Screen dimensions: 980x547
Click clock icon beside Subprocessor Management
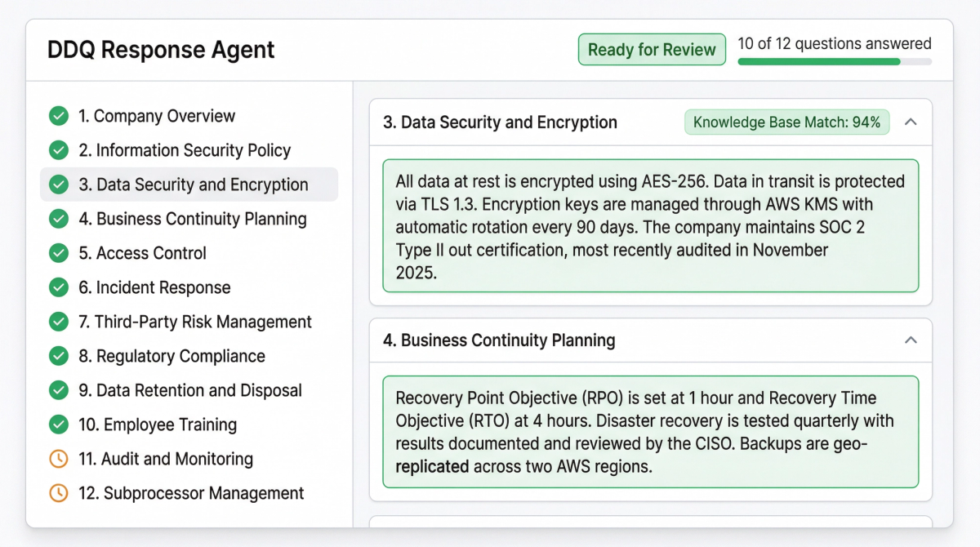pos(58,493)
